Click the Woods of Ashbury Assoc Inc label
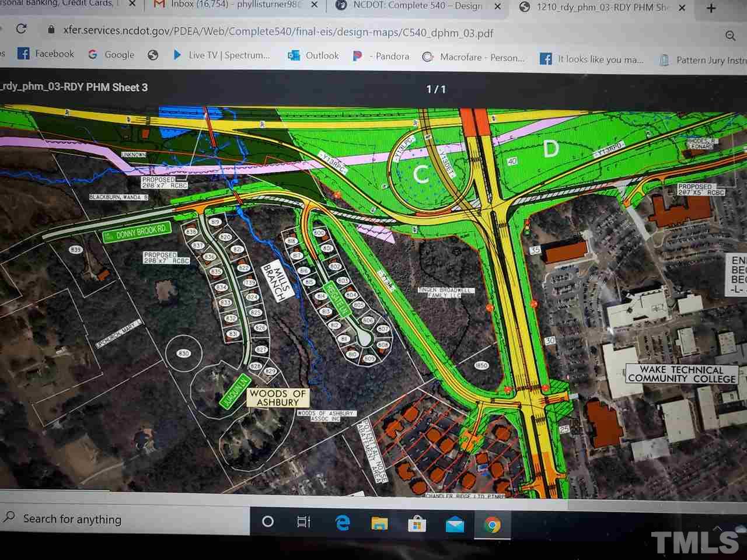The image size is (747, 560). (326, 416)
